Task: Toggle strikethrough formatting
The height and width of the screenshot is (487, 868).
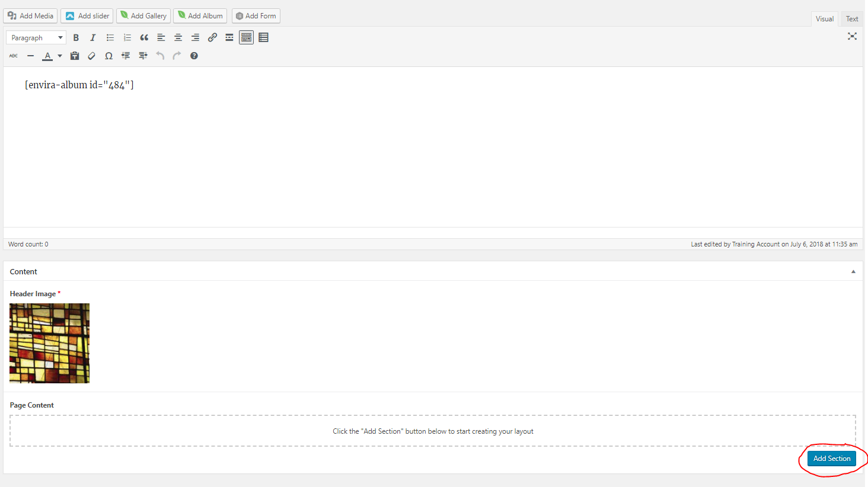Action: [14, 56]
